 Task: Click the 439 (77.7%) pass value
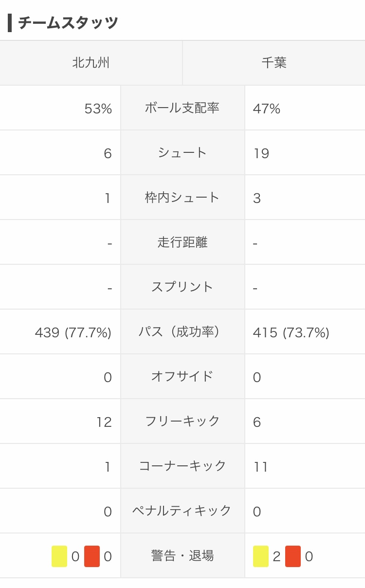[73, 333]
